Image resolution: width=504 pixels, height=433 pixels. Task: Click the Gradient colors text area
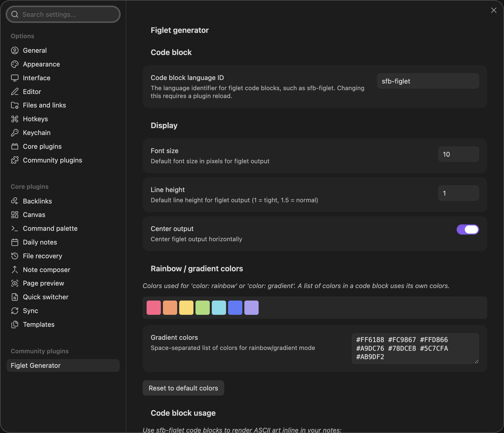415,348
